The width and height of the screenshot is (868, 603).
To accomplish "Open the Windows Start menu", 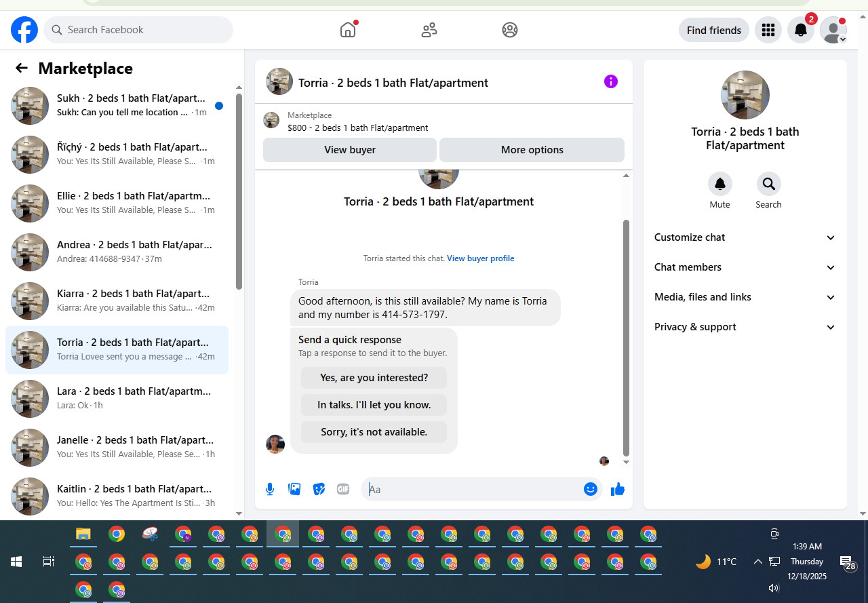I will click(16, 562).
